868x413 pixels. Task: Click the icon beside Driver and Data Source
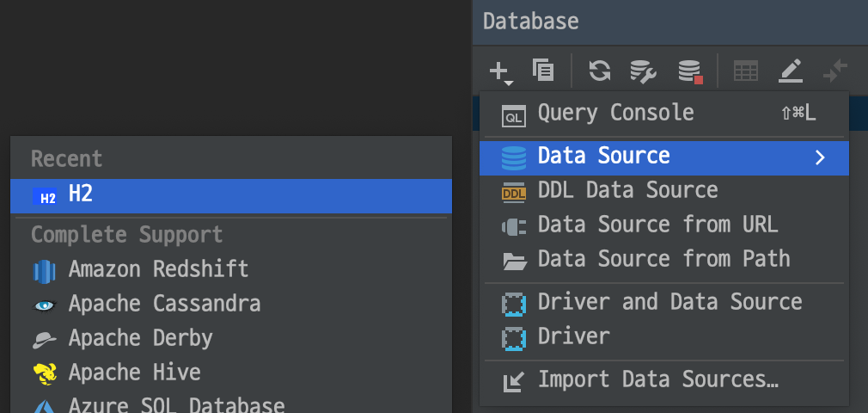pyautogui.click(x=514, y=305)
